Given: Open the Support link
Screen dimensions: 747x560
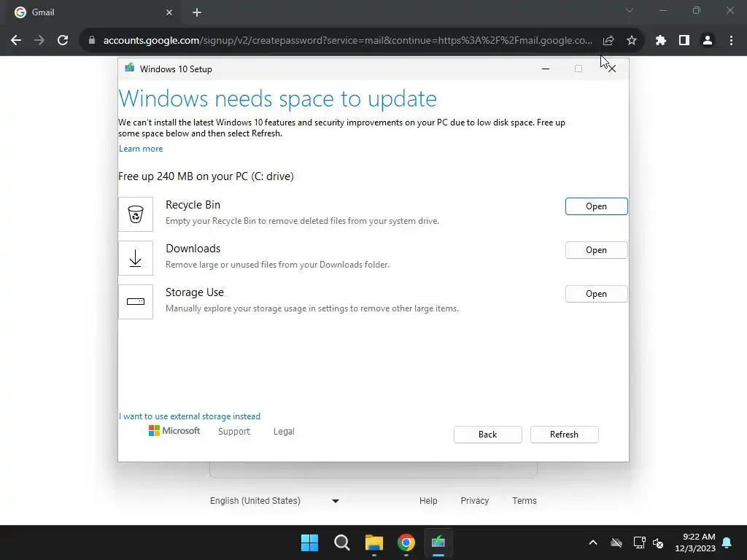Looking at the screenshot, I should click(x=234, y=432).
